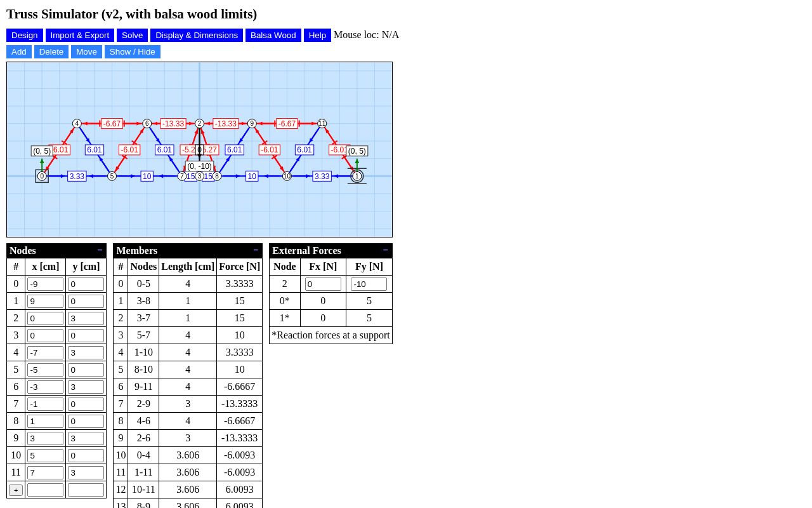Screen dimensions: 812x508
Task: Click the force cell for member 9-11
Action: click(240, 387)
